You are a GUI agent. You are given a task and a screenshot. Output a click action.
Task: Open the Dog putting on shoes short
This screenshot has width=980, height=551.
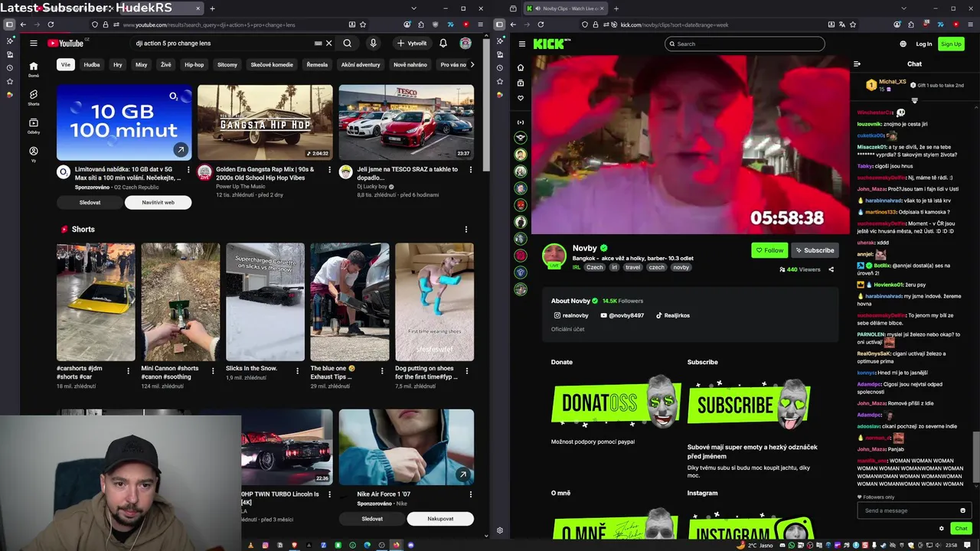click(434, 302)
